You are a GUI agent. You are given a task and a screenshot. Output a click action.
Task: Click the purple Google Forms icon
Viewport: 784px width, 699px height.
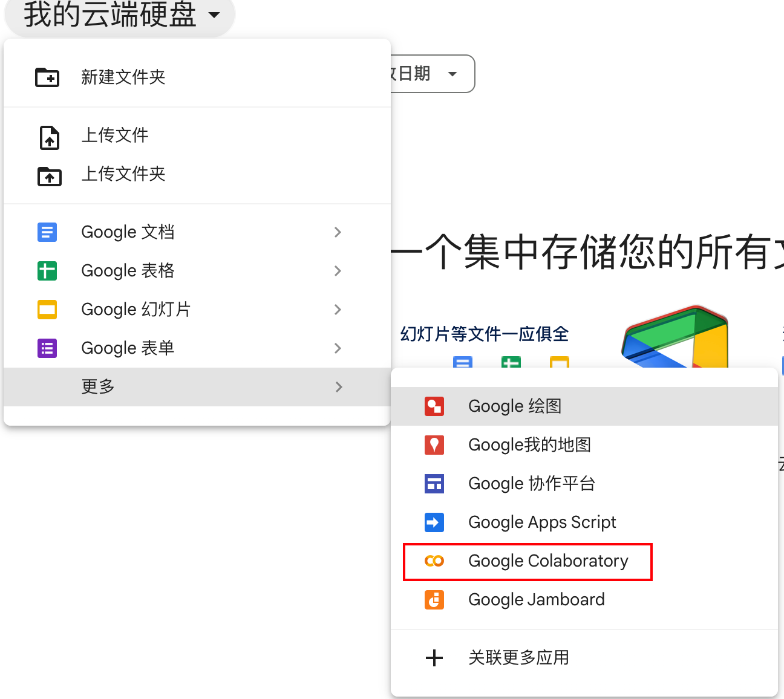47,348
